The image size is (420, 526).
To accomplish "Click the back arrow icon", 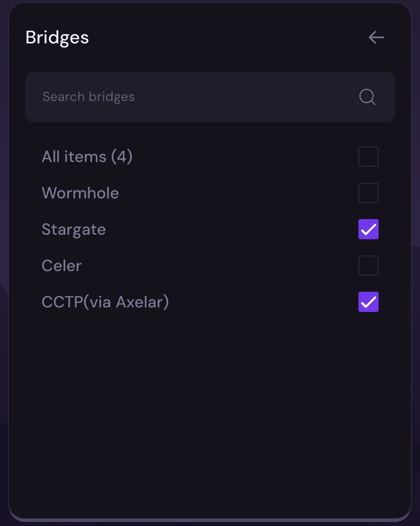I will click(376, 37).
